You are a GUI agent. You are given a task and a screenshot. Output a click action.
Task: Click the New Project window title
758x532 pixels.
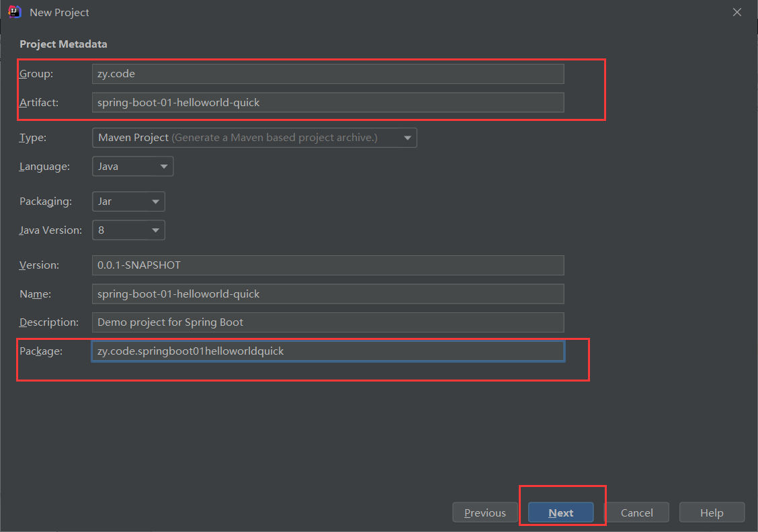point(59,13)
